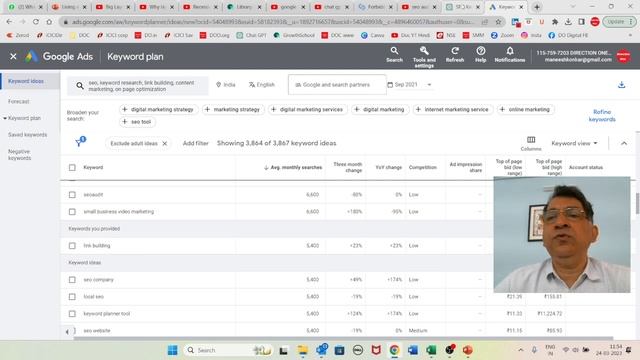640x360 pixels.
Task: Open Keyword ideas in the sidebar
Action: 26,81
